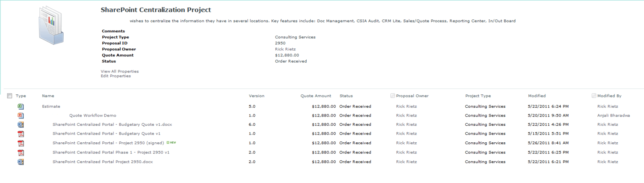Sort by the Version column header

256,96
